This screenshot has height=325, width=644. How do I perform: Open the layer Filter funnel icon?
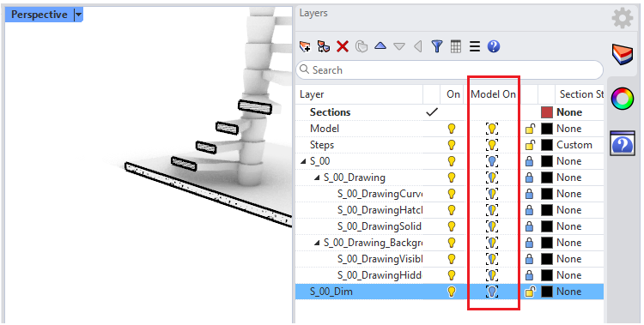click(437, 46)
